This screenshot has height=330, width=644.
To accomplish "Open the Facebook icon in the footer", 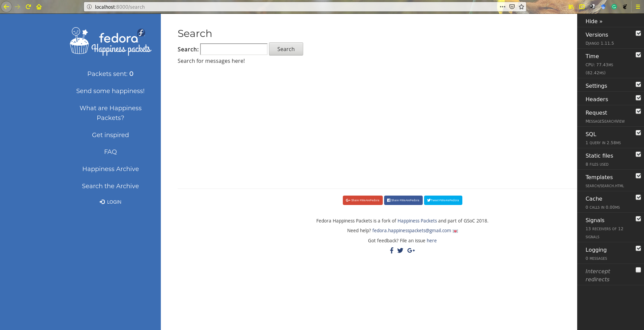I will (x=392, y=250).
